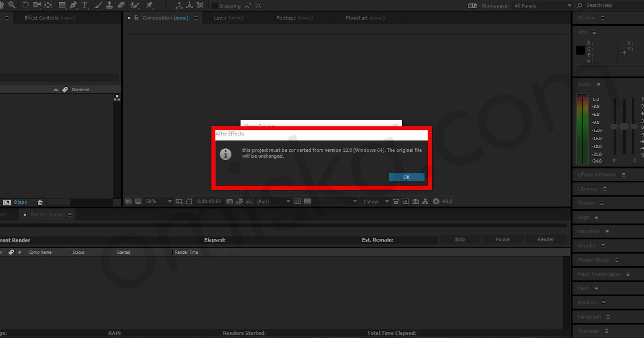Click OK in the After Effects dialog

click(x=407, y=177)
